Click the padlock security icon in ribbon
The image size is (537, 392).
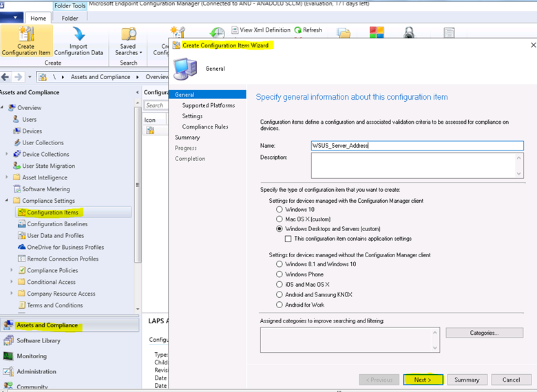408,32
